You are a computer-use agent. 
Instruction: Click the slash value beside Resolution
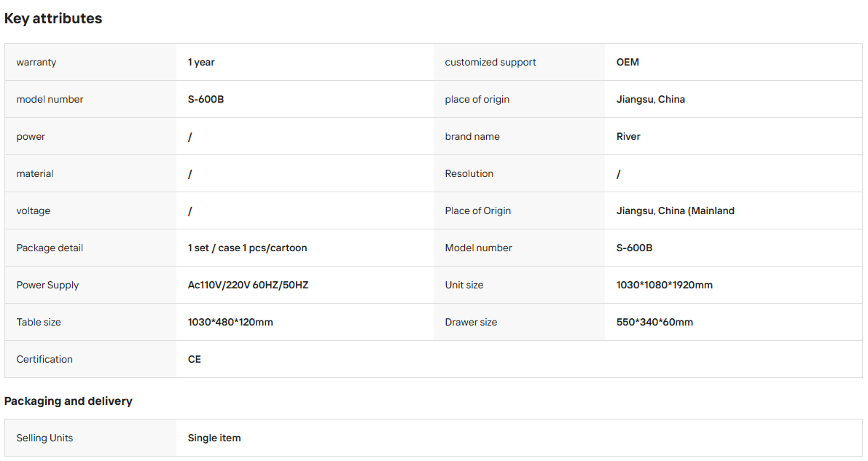pos(619,174)
